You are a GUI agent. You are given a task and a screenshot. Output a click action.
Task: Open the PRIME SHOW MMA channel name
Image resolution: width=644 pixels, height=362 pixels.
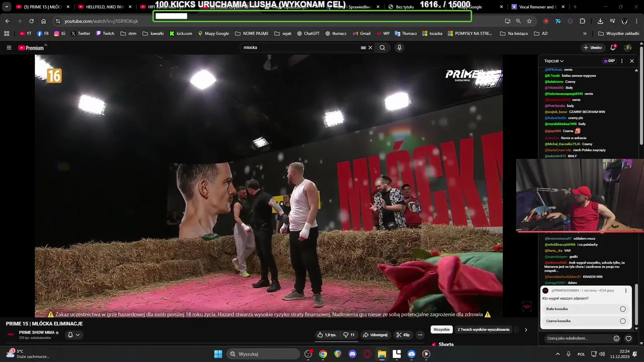(x=37, y=332)
